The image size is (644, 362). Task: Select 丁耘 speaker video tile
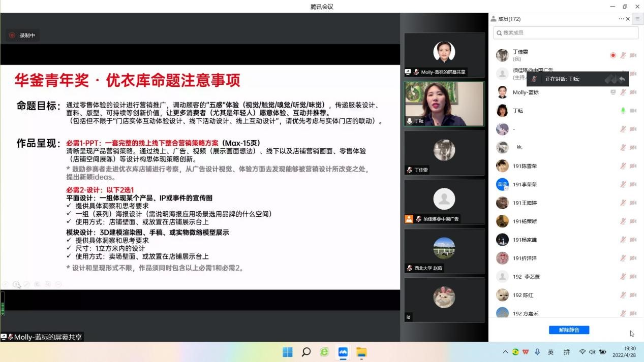444,104
